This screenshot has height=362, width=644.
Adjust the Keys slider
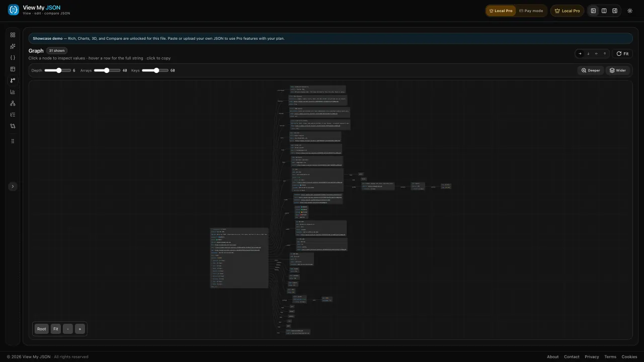(x=155, y=70)
